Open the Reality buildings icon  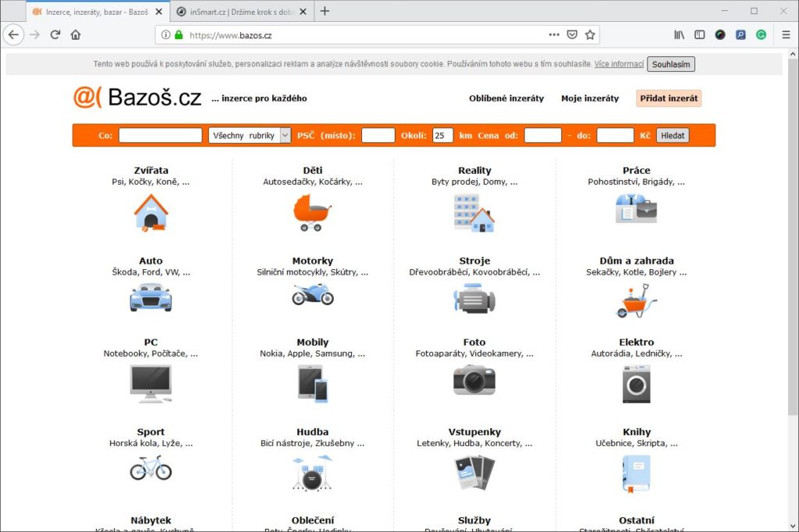click(474, 213)
